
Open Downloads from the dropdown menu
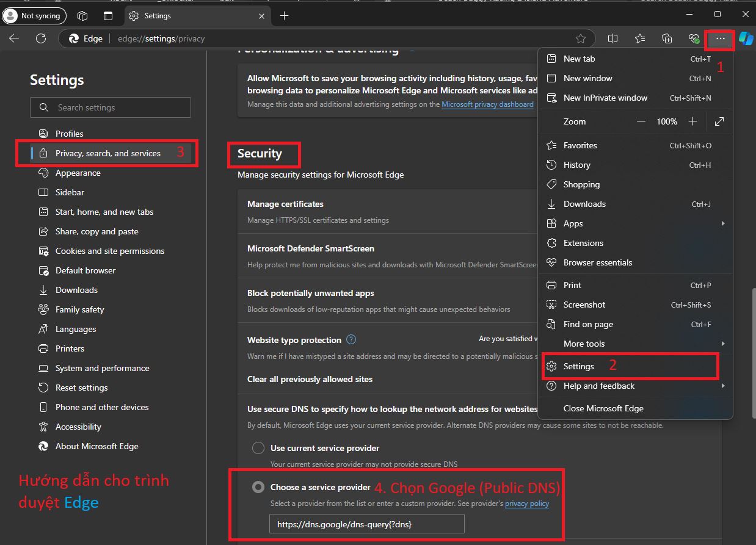point(635,204)
